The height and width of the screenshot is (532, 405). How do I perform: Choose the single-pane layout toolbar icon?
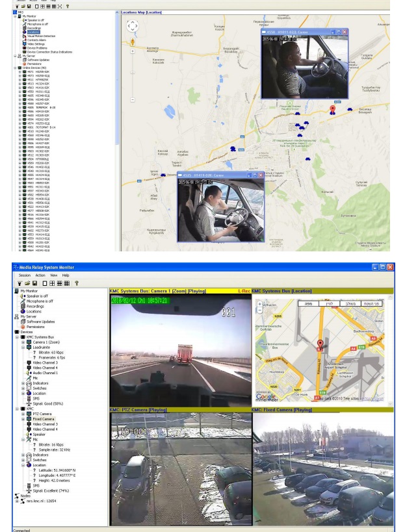tap(44, 283)
